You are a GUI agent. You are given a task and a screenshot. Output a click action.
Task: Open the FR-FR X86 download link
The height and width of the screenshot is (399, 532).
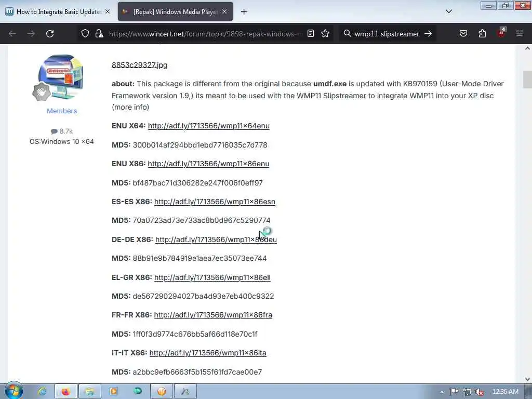[213, 315]
